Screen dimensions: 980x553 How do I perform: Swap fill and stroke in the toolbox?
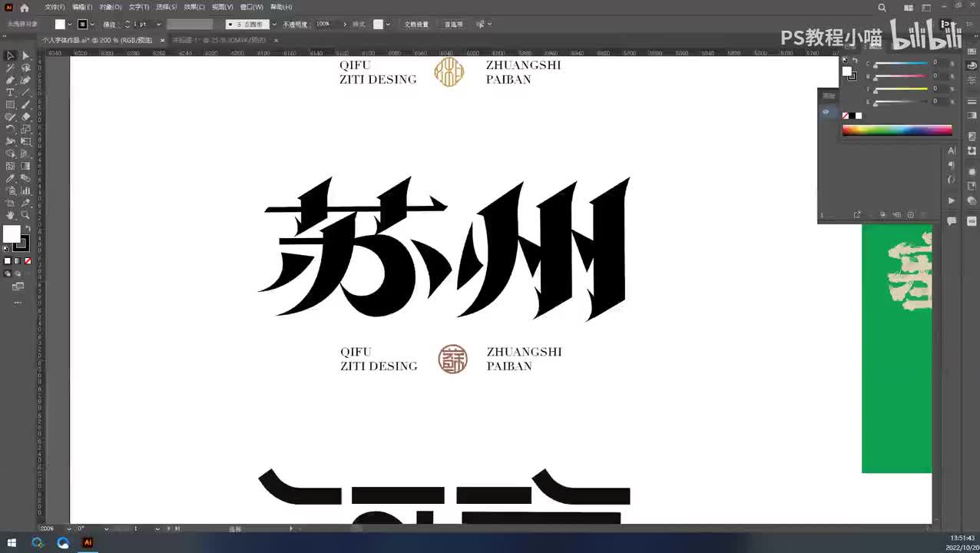pyautogui.click(x=28, y=229)
